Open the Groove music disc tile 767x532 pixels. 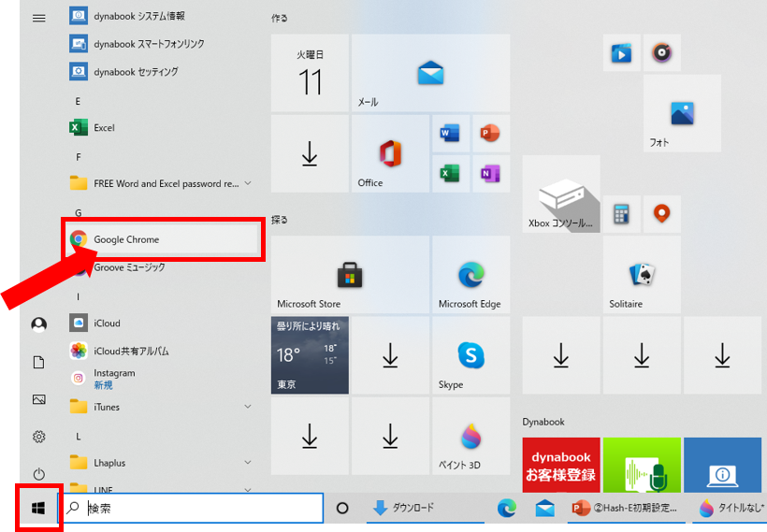click(x=662, y=52)
